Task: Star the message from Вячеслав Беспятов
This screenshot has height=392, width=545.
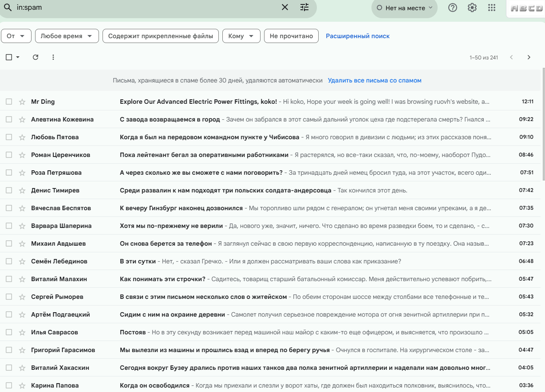Action: coord(22,208)
